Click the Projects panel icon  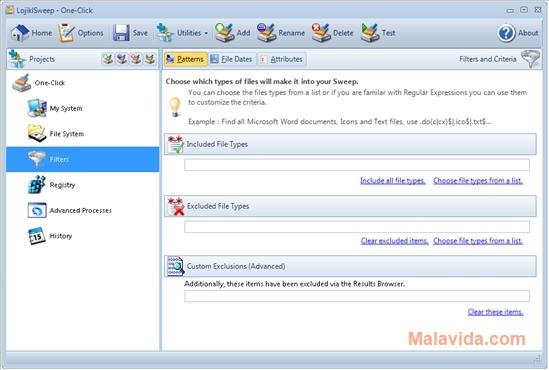tap(17, 59)
